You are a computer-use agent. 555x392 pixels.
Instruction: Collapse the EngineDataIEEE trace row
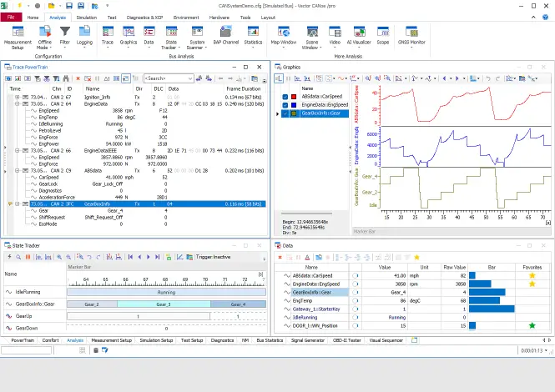pyautogui.click(x=17, y=150)
